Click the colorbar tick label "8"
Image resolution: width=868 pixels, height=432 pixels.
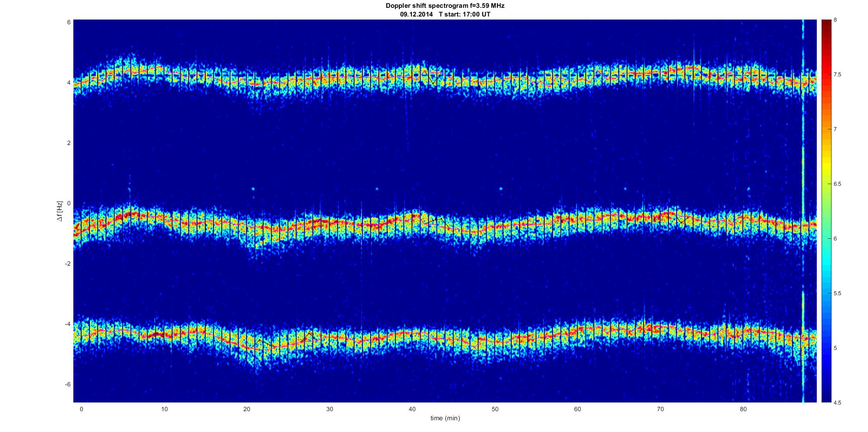[835, 20]
